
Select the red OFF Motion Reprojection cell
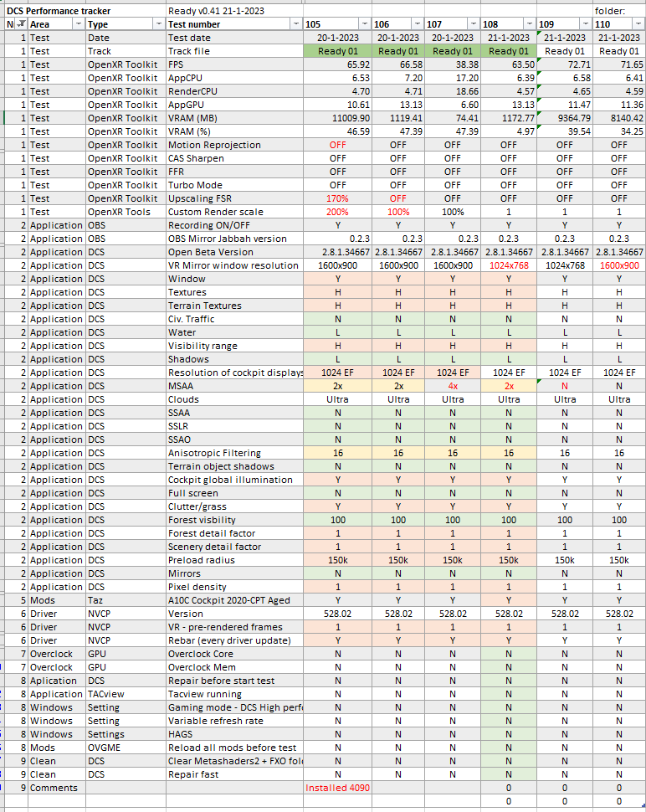click(337, 145)
